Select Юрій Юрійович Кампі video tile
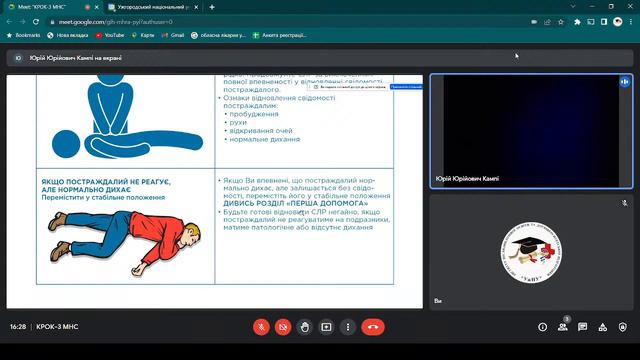 coord(531,131)
